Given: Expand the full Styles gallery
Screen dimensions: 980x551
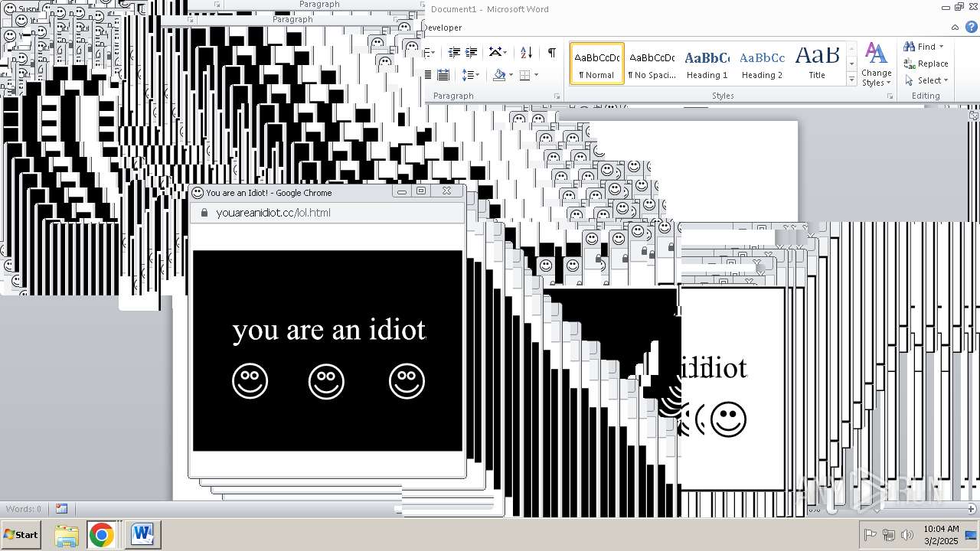Looking at the screenshot, I should [x=851, y=80].
